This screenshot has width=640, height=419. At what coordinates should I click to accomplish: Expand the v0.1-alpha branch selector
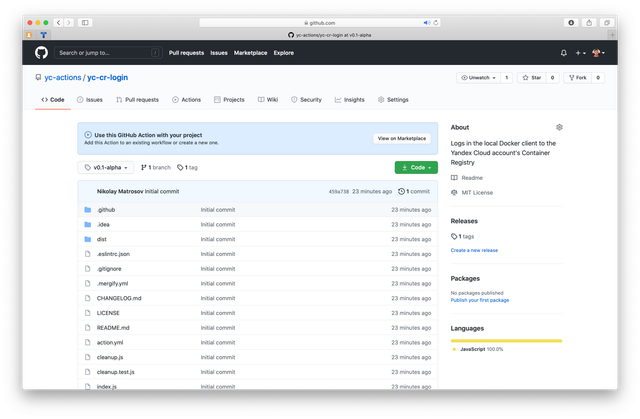pyautogui.click(x=105, y=167)
